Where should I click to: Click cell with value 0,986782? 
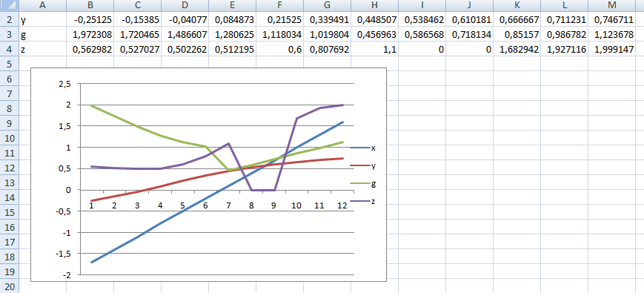tap(564, 33)
